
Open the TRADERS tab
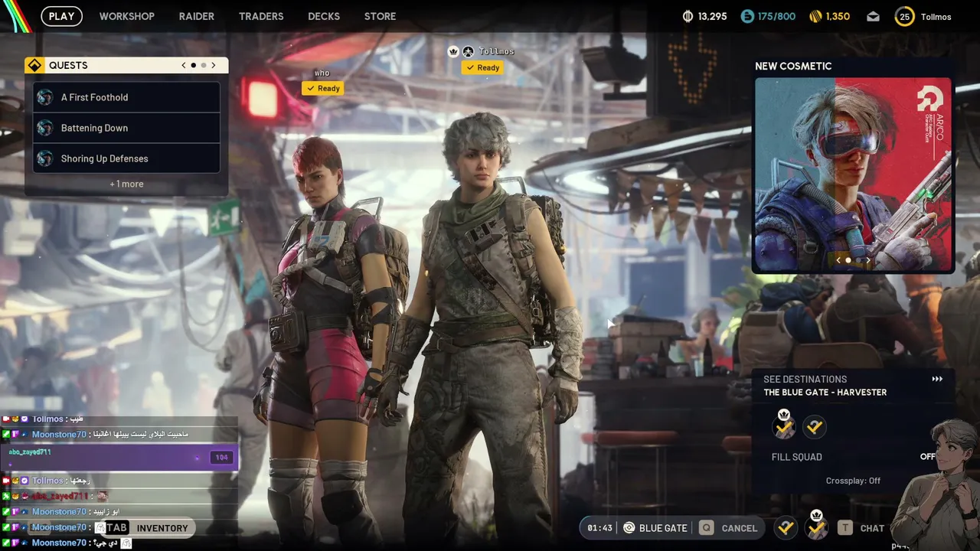(261, 16)
